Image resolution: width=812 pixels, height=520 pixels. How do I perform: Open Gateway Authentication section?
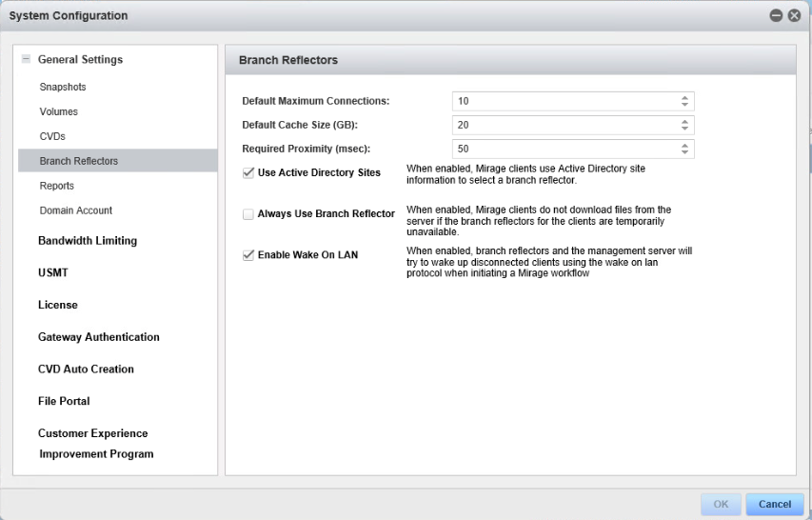coord(99,337)
